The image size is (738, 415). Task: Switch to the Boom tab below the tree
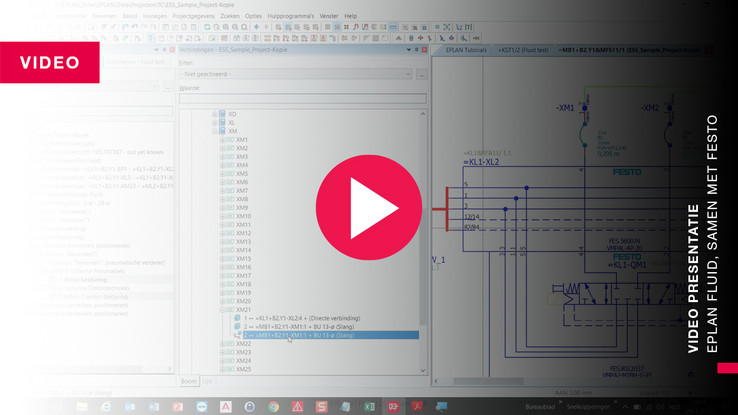click(189, 381)
